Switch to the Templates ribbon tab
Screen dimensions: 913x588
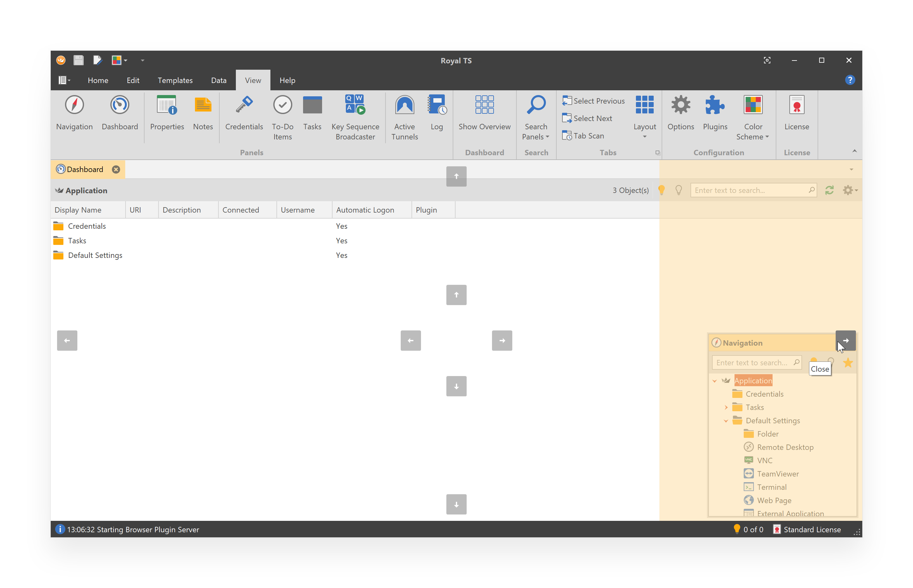pos(175,80)
